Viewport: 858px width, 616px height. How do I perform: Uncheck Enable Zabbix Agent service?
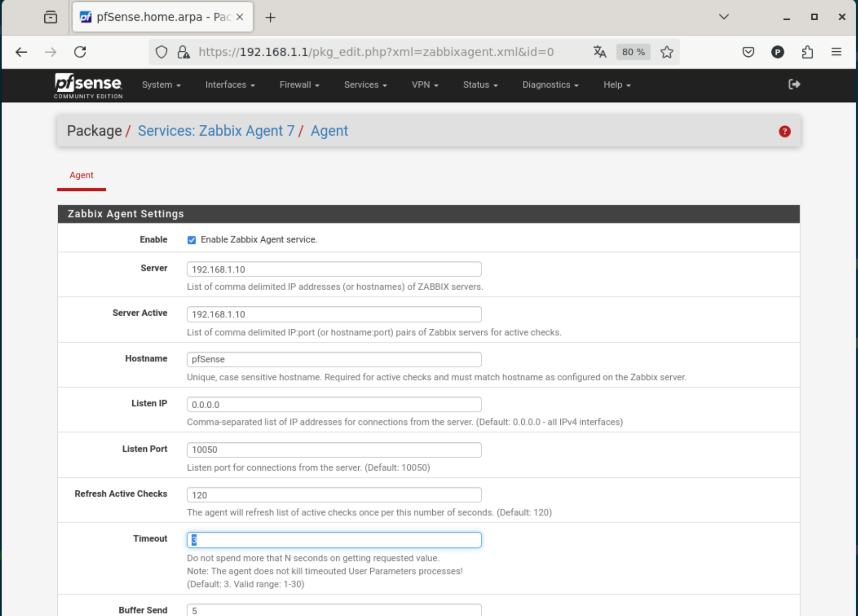point(191,240)
